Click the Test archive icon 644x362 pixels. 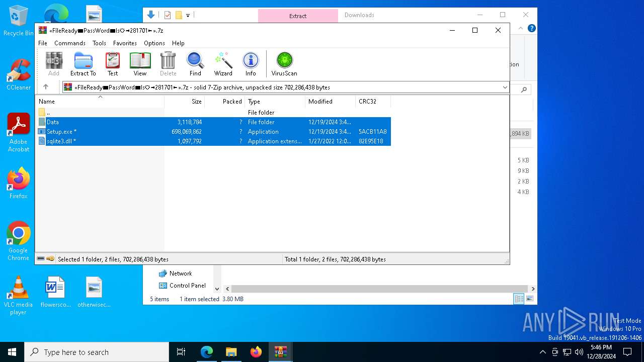113,64
